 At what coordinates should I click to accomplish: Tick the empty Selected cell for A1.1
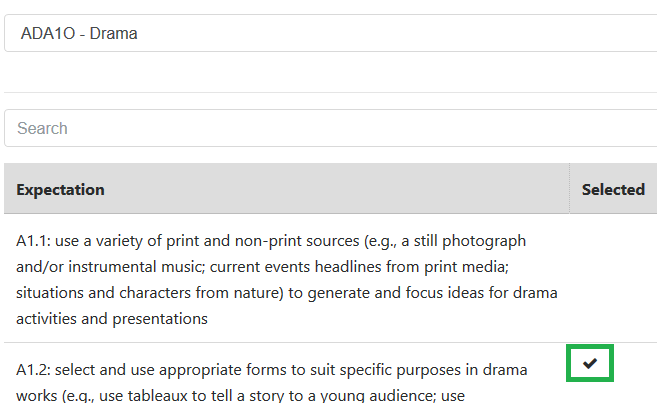tap(613, 278)
